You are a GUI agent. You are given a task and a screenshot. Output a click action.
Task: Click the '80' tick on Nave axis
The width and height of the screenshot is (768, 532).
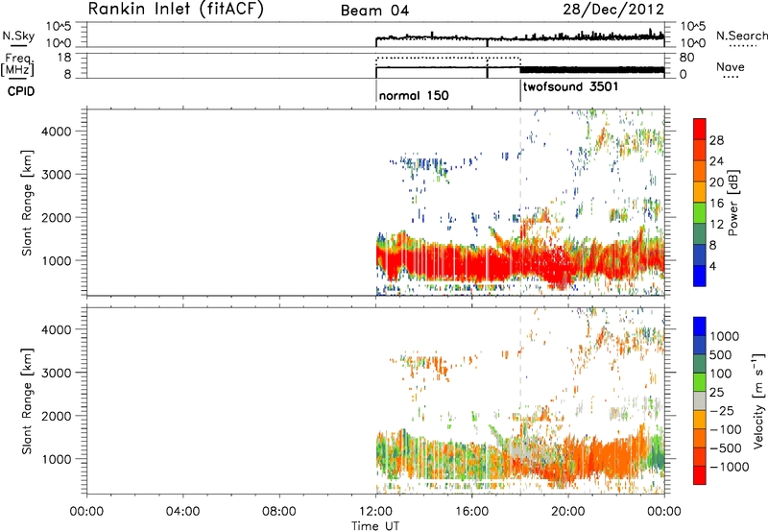click(686, 58)
